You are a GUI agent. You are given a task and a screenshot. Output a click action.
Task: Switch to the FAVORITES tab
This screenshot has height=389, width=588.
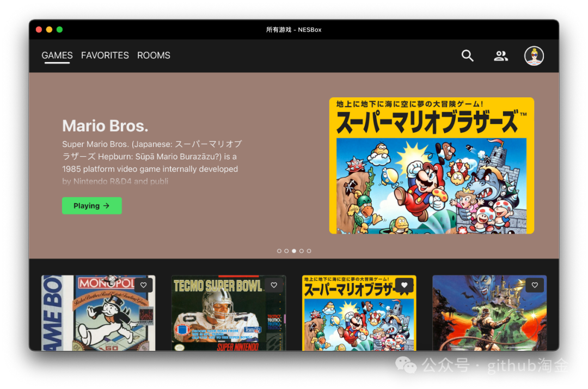tap(105, 55)
